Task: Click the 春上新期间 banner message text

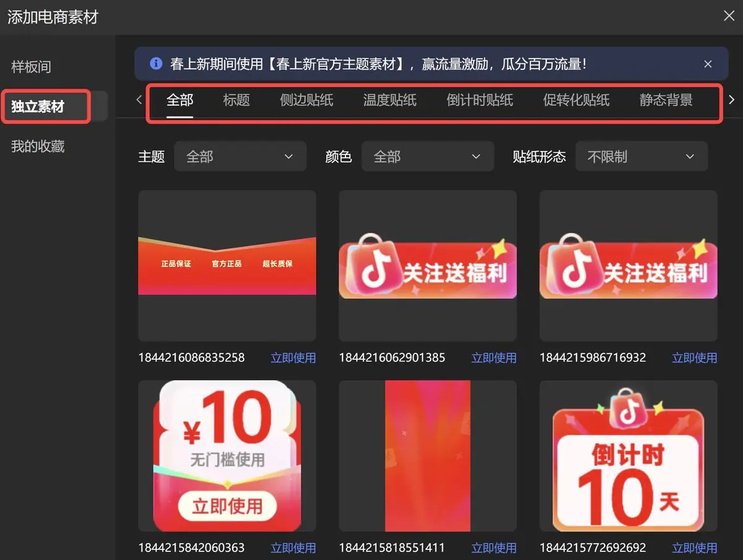Action: [378, 64]
